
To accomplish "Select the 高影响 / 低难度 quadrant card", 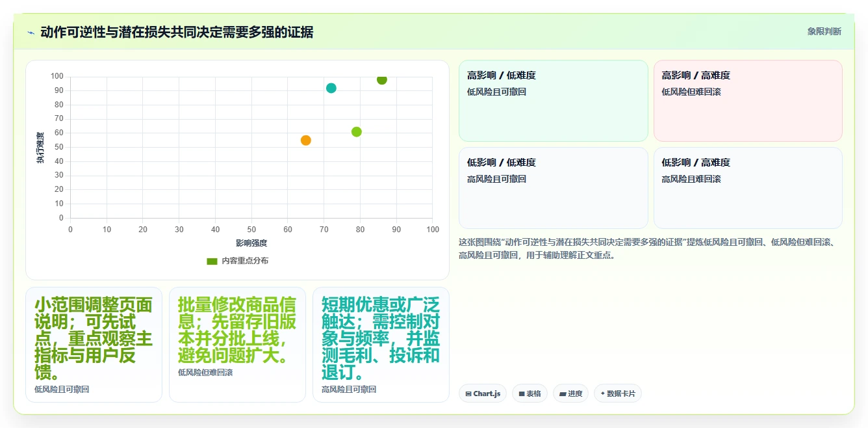I will click(554, 101).
